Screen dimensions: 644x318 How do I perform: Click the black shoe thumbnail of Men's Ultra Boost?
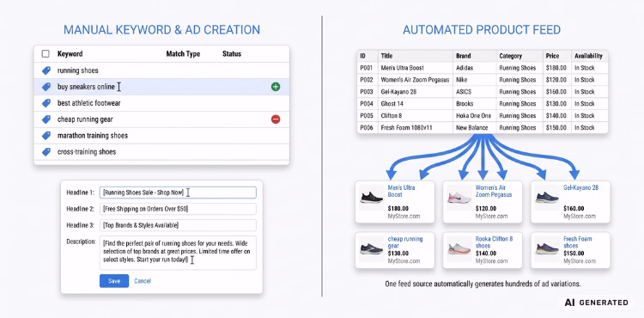(x=372, y=198)
